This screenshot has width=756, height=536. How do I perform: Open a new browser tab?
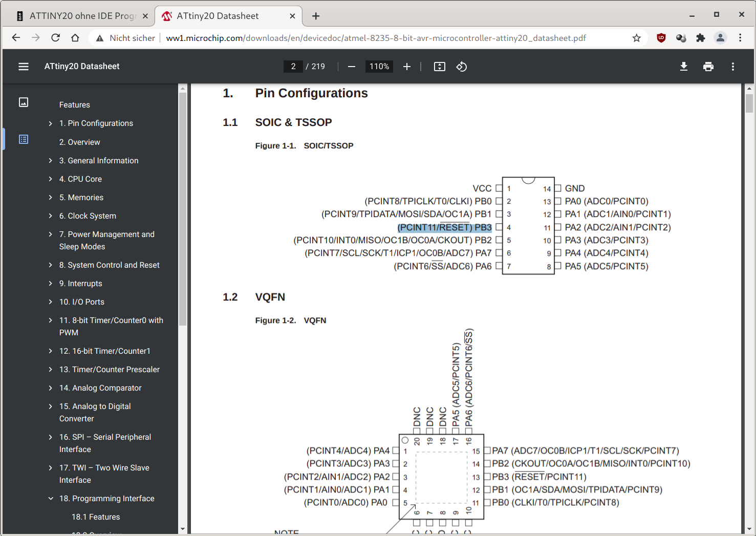(x=316, y=16)
